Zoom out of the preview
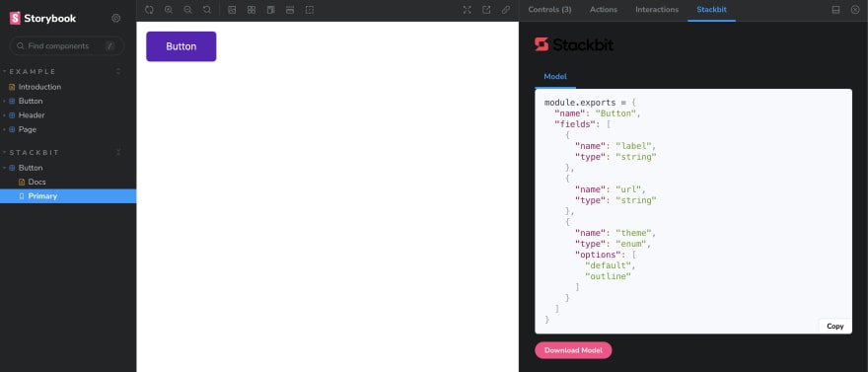Viewport: 868px width, 372px height. tap(187, 10)
